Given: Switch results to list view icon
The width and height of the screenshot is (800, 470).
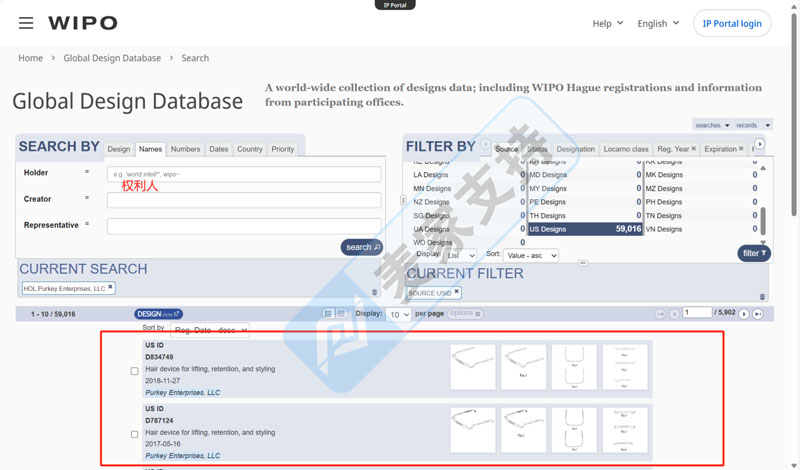Looking at the screenshot, I should coord(328,313).
